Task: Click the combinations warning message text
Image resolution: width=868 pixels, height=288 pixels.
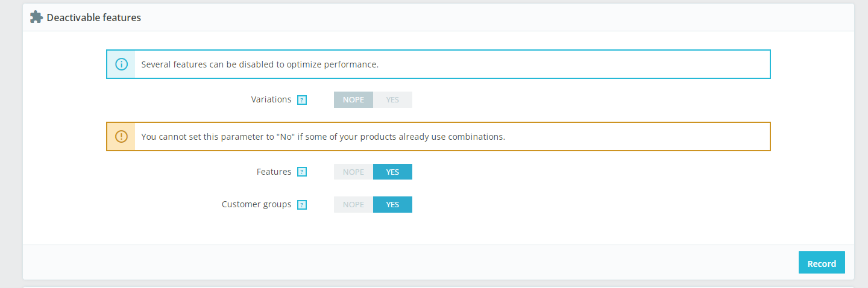Action: click(323, 136)
